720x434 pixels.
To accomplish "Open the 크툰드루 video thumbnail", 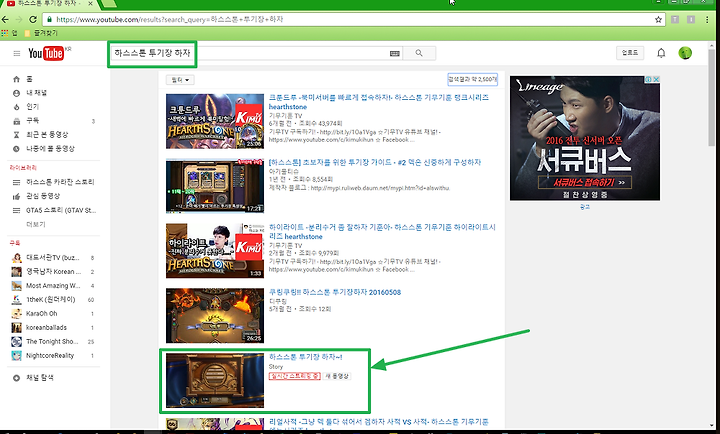I will tap(215, 121).
